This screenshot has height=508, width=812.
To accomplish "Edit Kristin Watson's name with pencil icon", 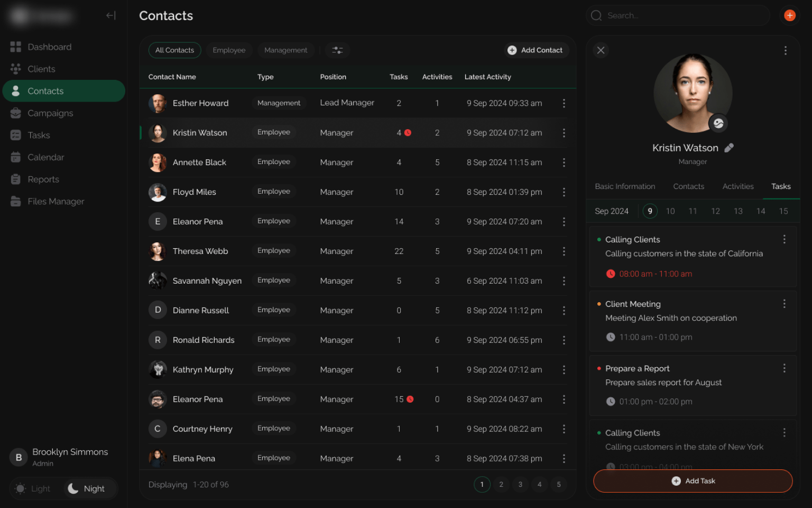I will point(729,148).
